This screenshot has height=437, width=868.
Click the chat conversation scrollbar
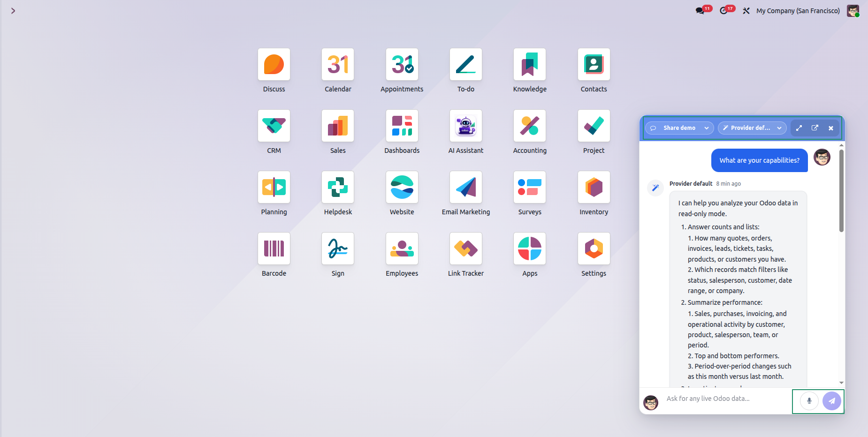(x=841, y=191)
